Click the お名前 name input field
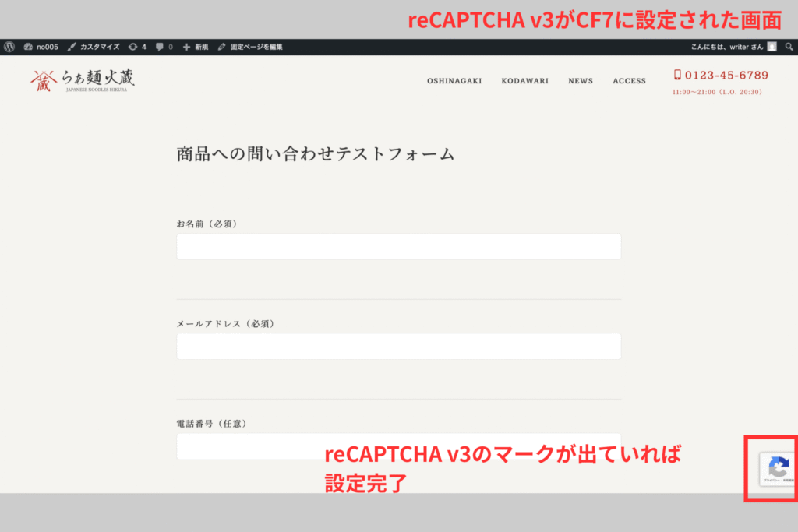 [x=398, y=246]
